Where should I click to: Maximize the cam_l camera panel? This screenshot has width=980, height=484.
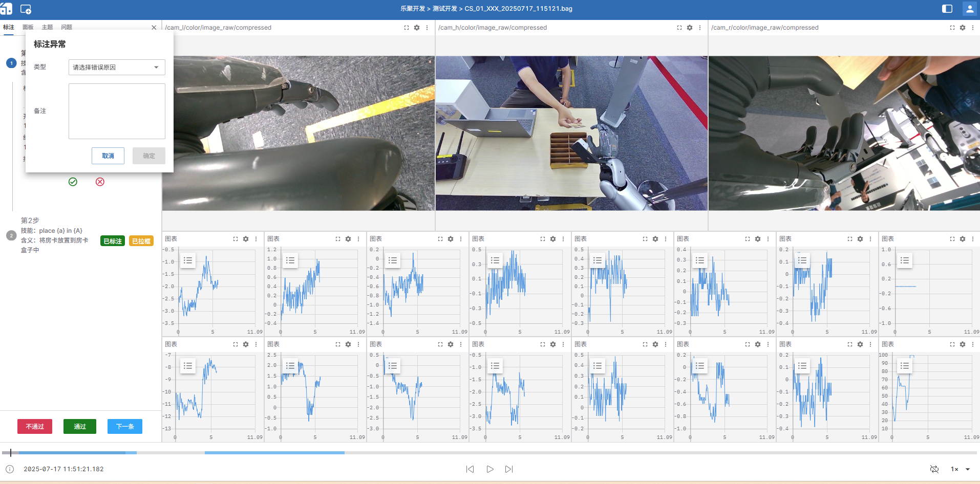click(x=407, y=28)
